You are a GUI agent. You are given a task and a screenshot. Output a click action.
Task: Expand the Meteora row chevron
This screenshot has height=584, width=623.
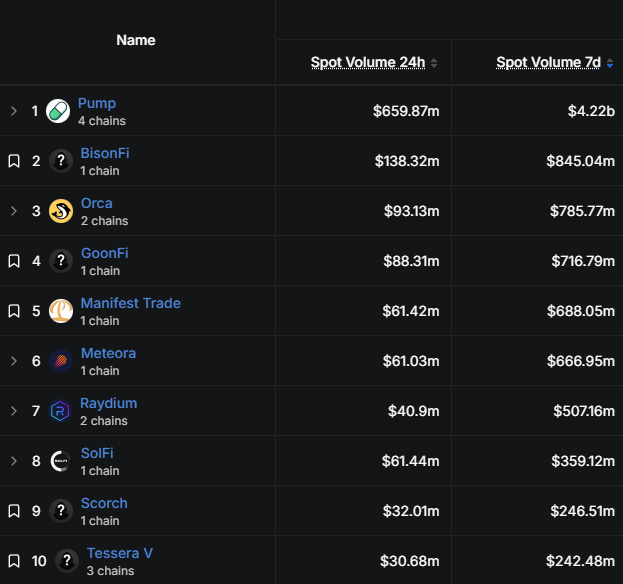(x=14, y=361)
